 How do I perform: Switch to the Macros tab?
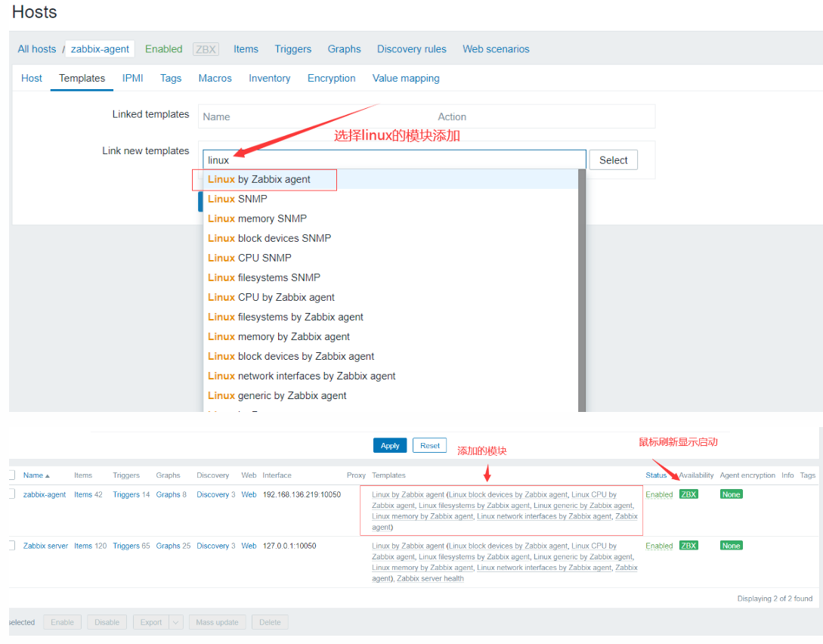point(215,78)
